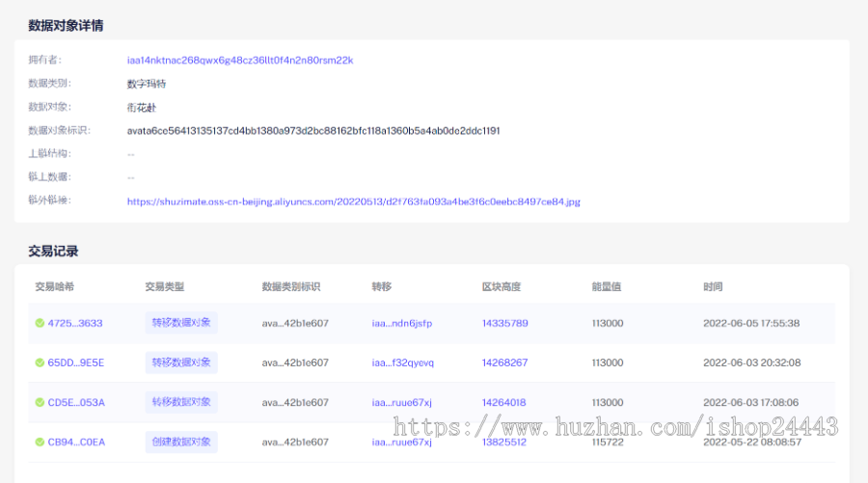The height and width of the screenshot is (483, 868).
Task: Open transfer address iaa...f32qyevq
Action: click(403, 362)
